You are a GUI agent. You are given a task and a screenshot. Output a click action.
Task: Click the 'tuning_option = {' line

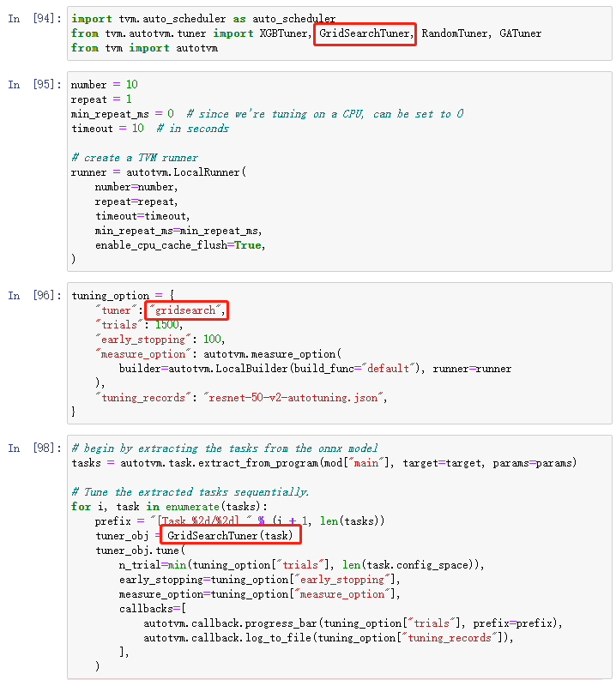[124, 296]
